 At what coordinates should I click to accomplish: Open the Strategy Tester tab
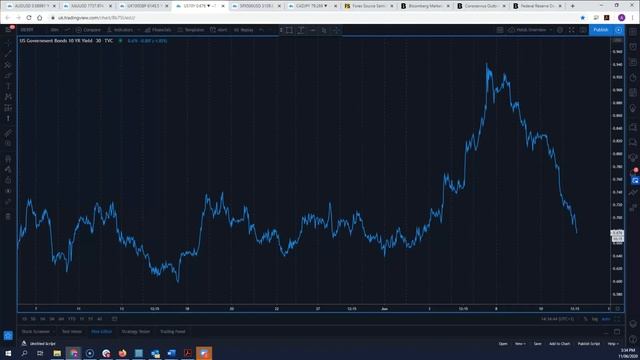coord(136,332)
